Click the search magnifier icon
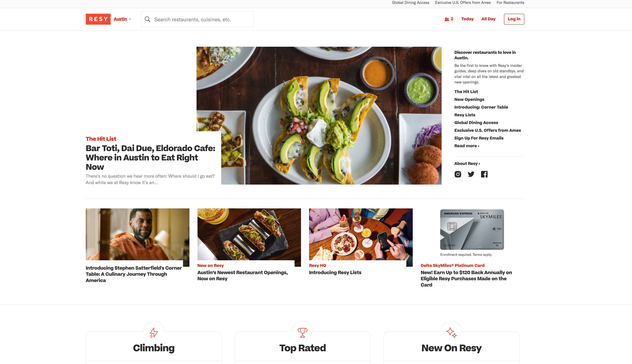The image size is (632, 364). click(x=148, y=19)
